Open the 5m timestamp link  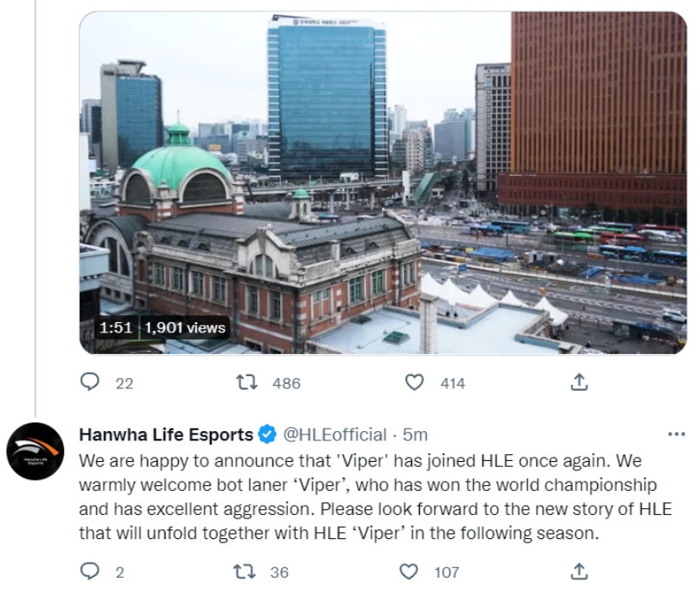coord(416,434)
